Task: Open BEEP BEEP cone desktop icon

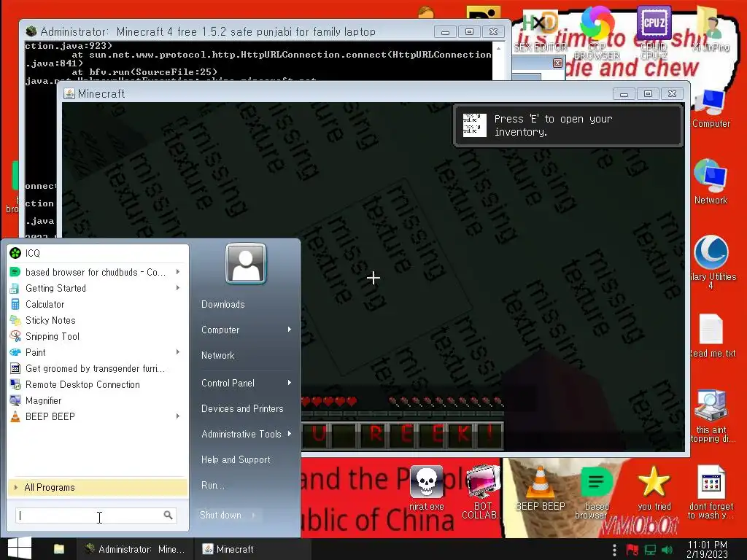Action: (541, 488)
